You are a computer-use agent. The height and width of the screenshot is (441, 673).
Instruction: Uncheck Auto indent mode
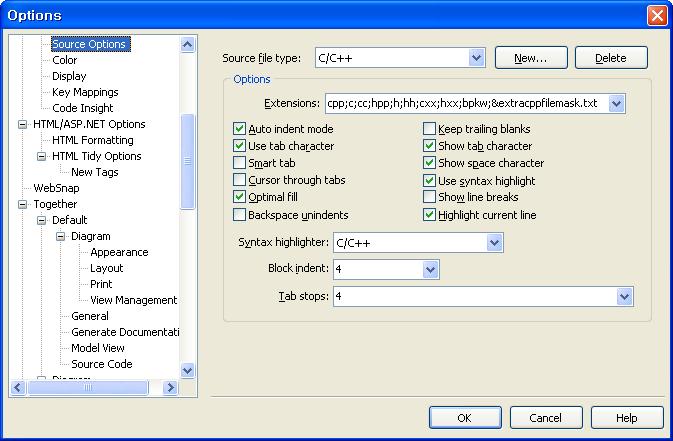point(240,129)
